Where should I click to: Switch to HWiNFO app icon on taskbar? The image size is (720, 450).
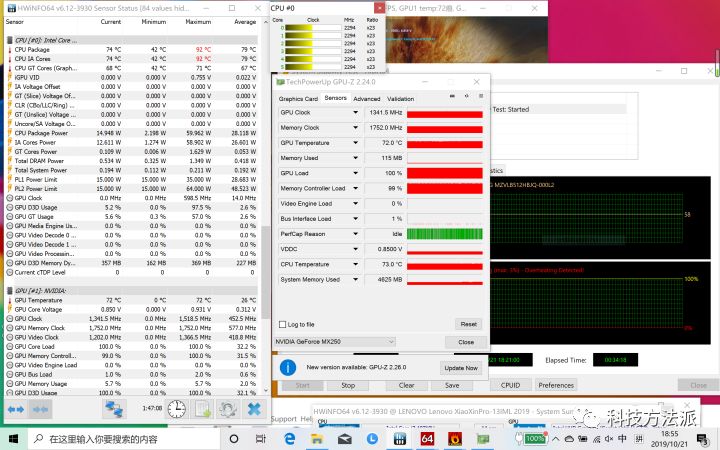click(399, 439)
